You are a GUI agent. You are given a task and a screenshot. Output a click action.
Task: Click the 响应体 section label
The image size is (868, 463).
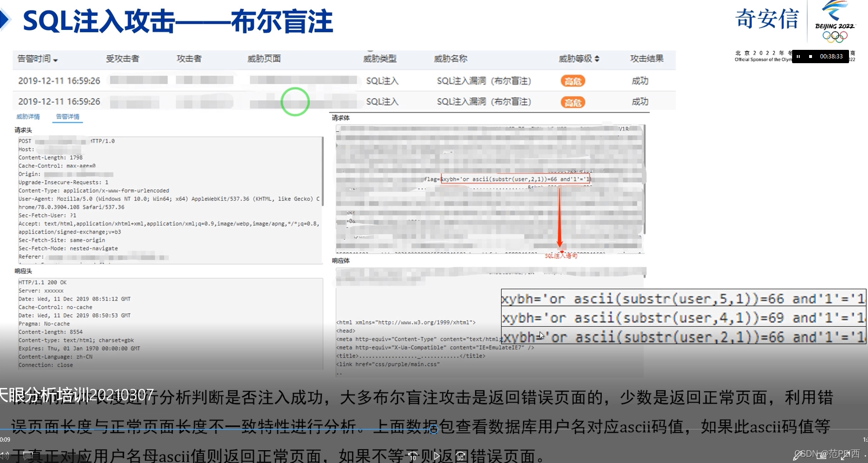[x=341, y=261]
